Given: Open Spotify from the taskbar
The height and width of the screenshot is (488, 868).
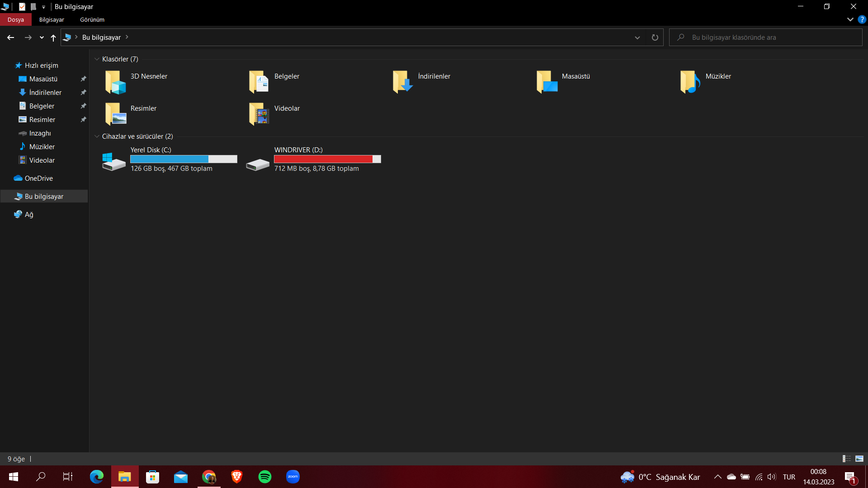Looking at the screenshot, I should point(265,477).
